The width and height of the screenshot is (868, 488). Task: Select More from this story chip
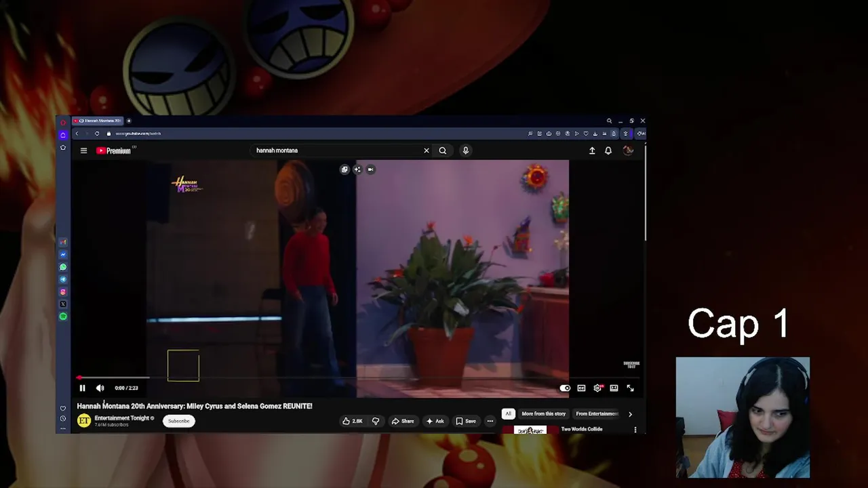pyautogui.click(x=543, y=413)
